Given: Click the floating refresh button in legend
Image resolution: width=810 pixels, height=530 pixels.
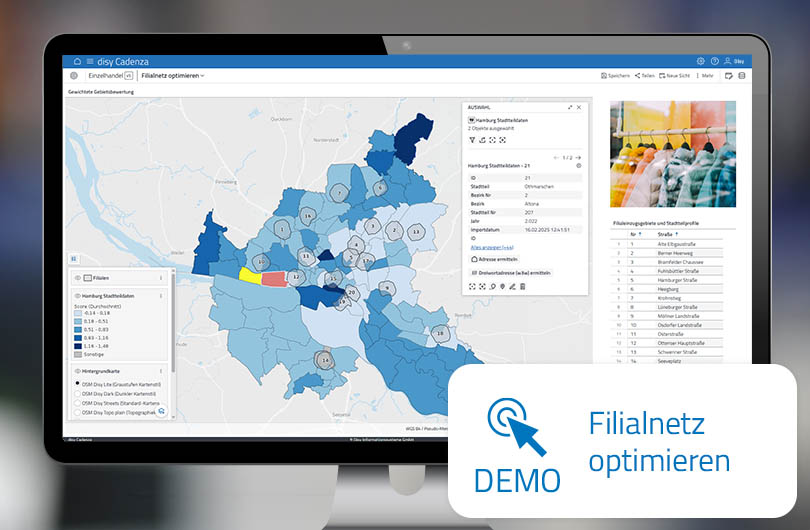Looking at the screenshot, I should tap(162, 411).
